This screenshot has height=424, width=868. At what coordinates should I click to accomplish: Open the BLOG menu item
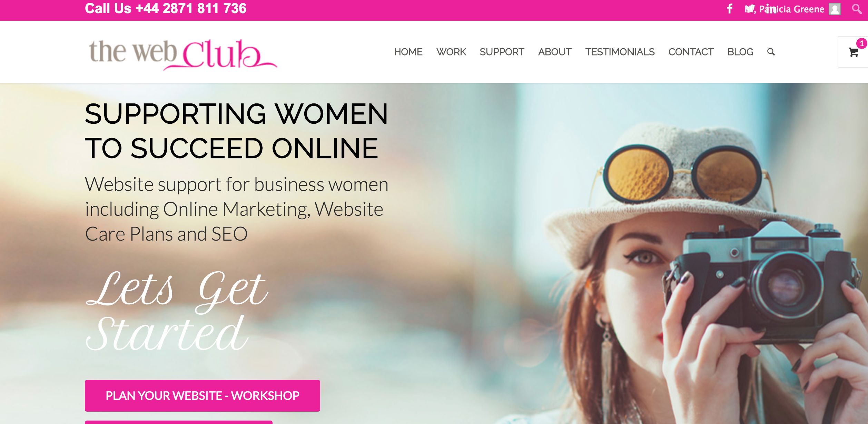(x=740, y=52)
